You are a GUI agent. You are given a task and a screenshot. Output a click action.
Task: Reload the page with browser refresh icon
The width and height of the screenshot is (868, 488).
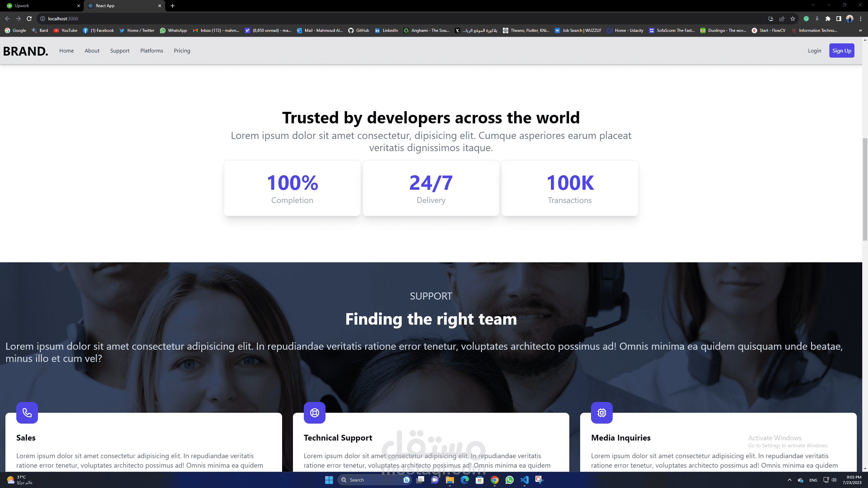coord(29,19)
